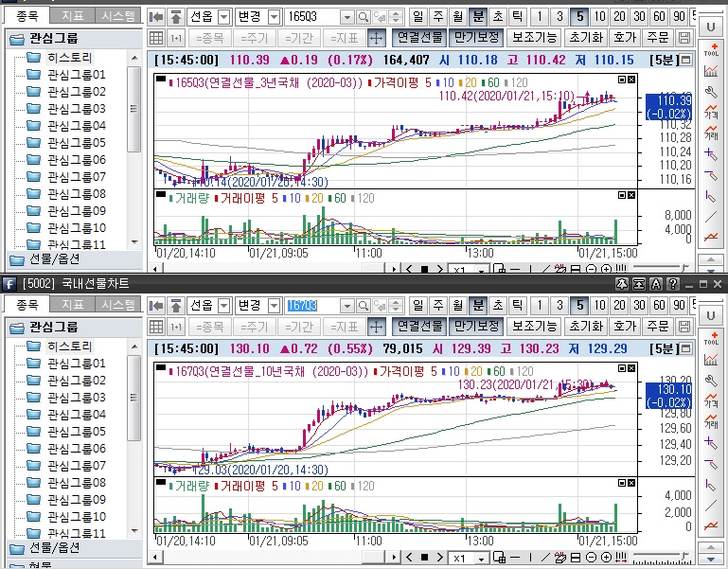Switch to the 지표 tab in upper panel
728x569 pixels.
[x=71, y=16]
